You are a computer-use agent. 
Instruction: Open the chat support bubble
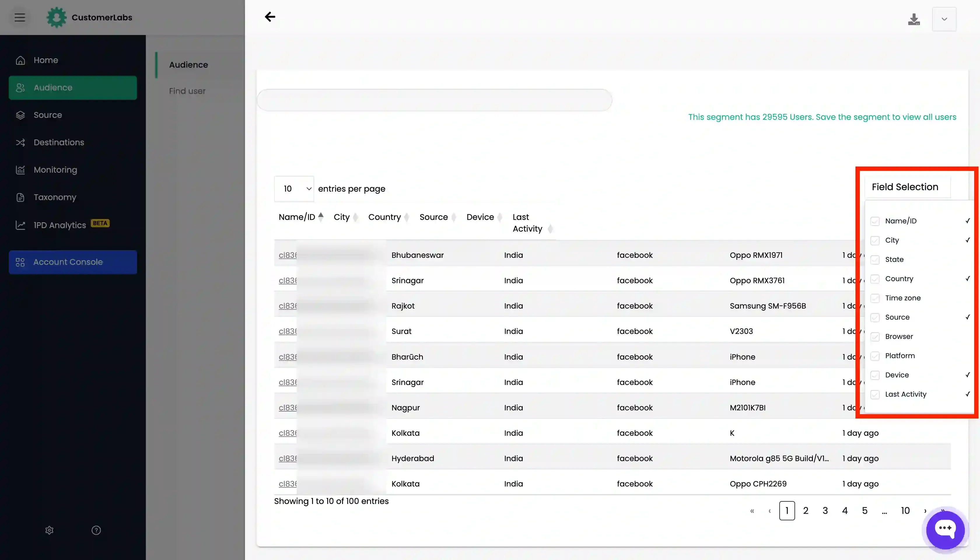[x=945, y=530]
